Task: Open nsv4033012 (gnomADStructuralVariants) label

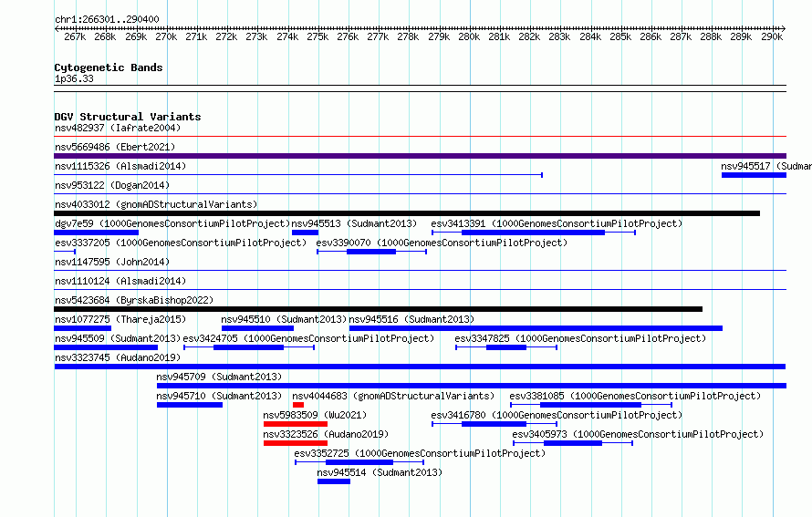Action: click(156, 204)
